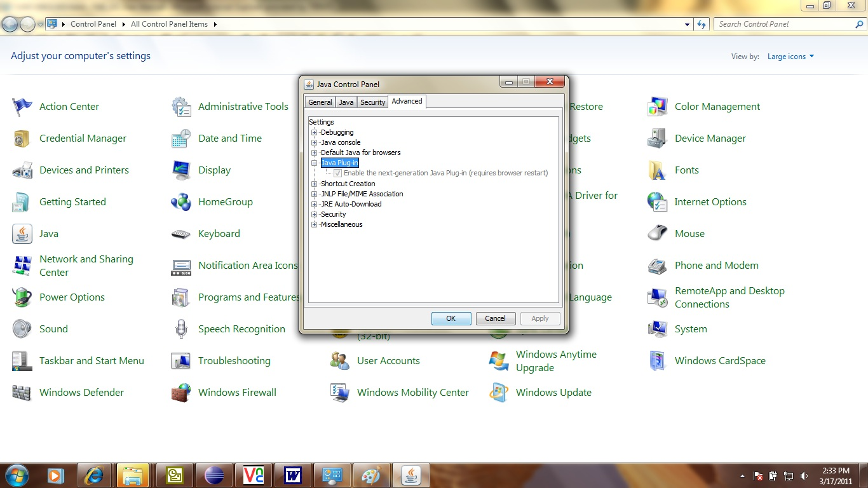Open the Internet Options link
The height and width of the screenshot is (488, 868).
coord(710,202)
